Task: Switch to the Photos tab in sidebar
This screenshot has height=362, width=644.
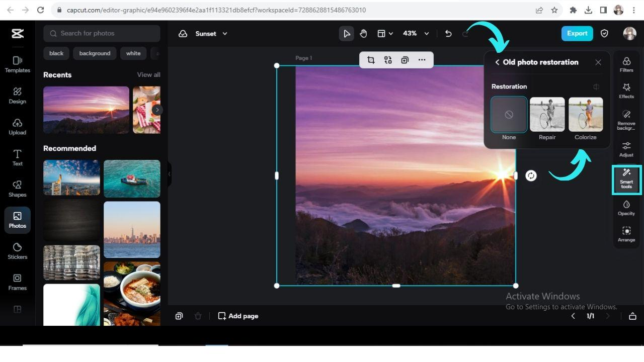Action: coord(17,220)
